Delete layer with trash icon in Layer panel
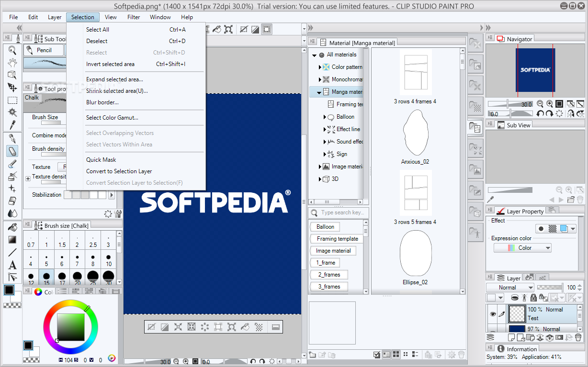 tap(578, 338)
